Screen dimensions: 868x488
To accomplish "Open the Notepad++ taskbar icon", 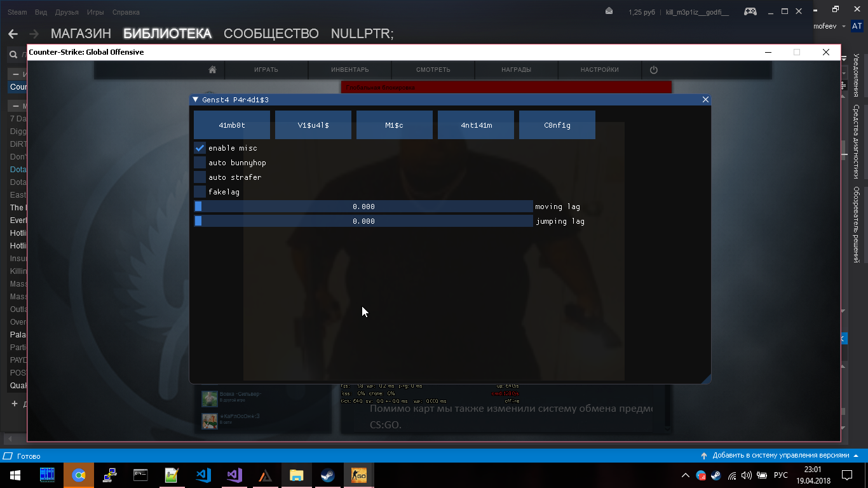I will pos(172,475).
